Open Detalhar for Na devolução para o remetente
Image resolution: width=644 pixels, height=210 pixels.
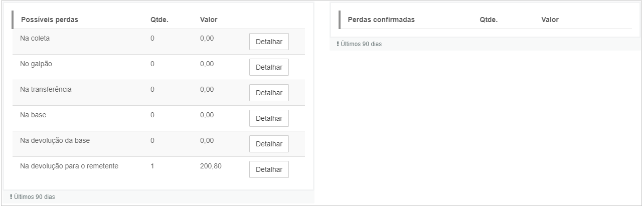[269, 169]
